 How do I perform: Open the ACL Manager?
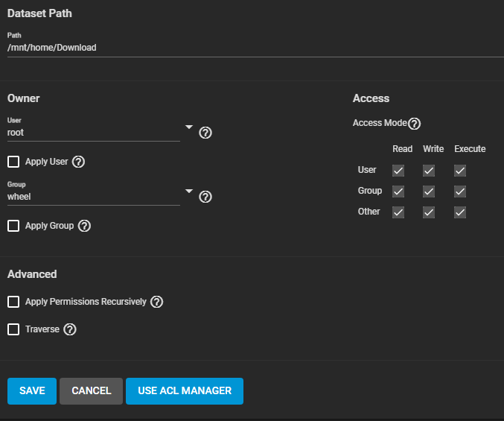[x=185, y=390]
